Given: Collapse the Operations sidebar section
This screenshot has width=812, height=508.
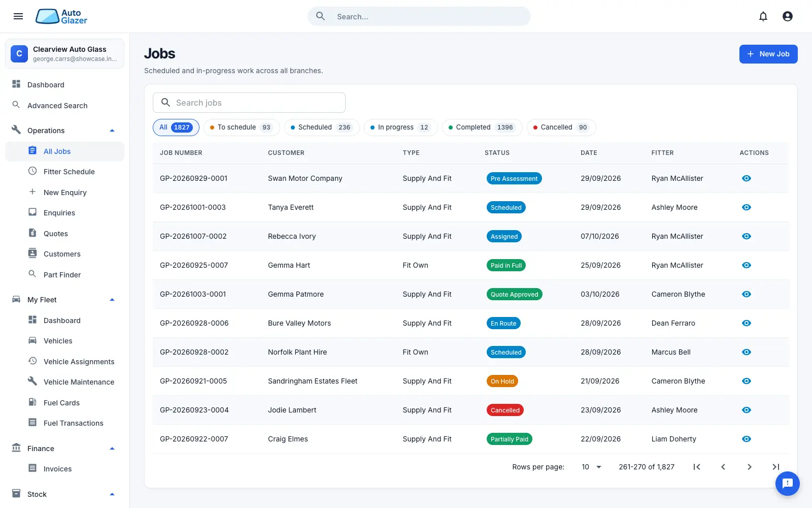Looking at the screenshot, I should (112, 131).
